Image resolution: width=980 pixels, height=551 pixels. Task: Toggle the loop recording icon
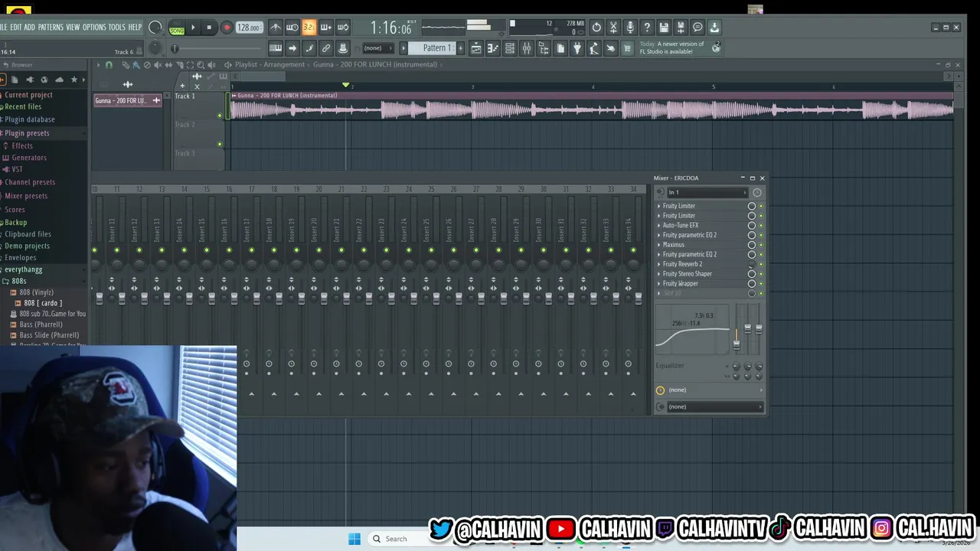pyautogui.click(x=343, y=28)
